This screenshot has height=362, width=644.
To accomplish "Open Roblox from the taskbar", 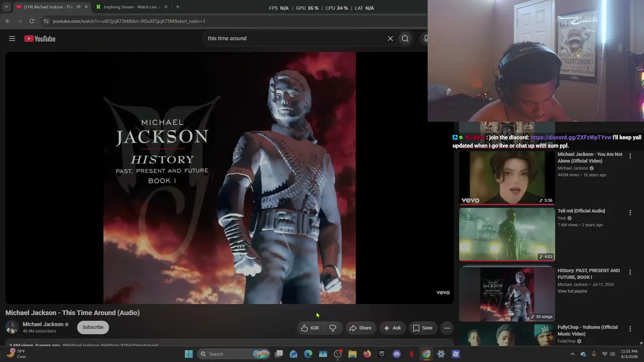I will click(x=455, y=354).
